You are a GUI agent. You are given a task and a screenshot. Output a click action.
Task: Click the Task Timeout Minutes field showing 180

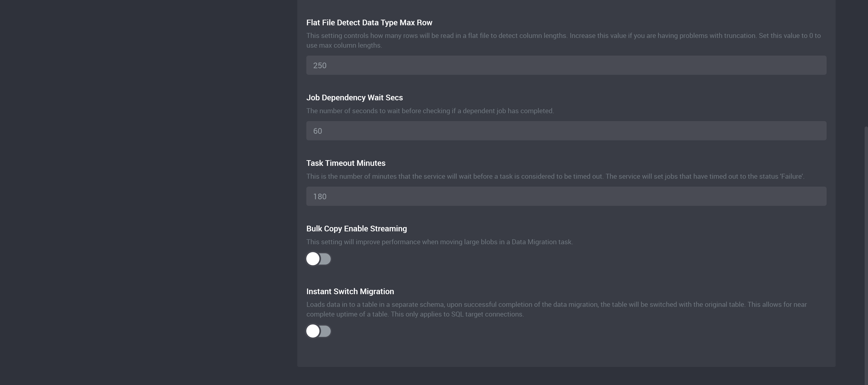click(566, 196)
